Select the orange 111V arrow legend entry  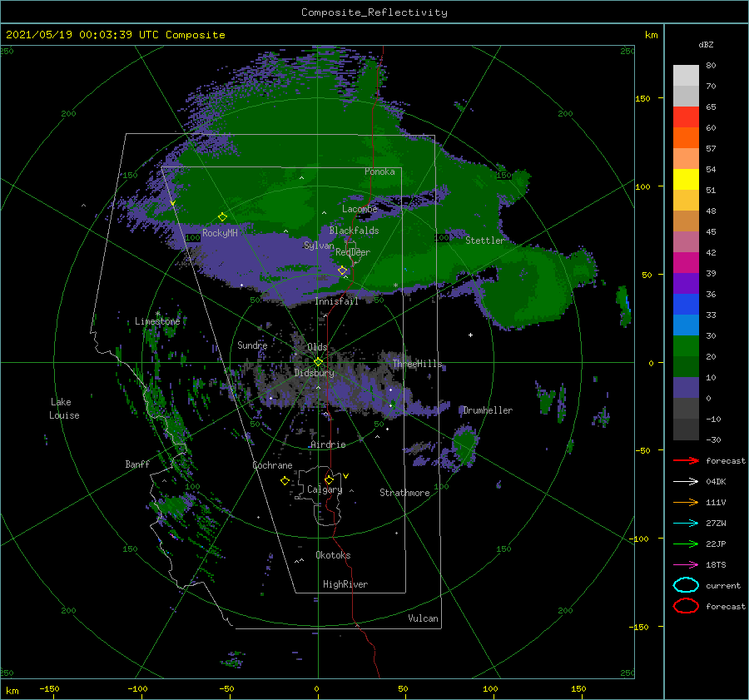[x=686, y=502]
